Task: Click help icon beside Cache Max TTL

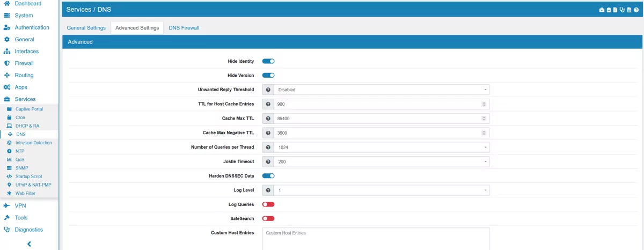Action: [268, 119]
